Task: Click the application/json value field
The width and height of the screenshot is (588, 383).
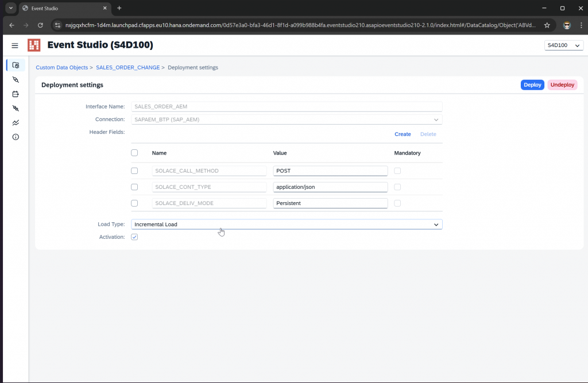Action: (330, 187)
